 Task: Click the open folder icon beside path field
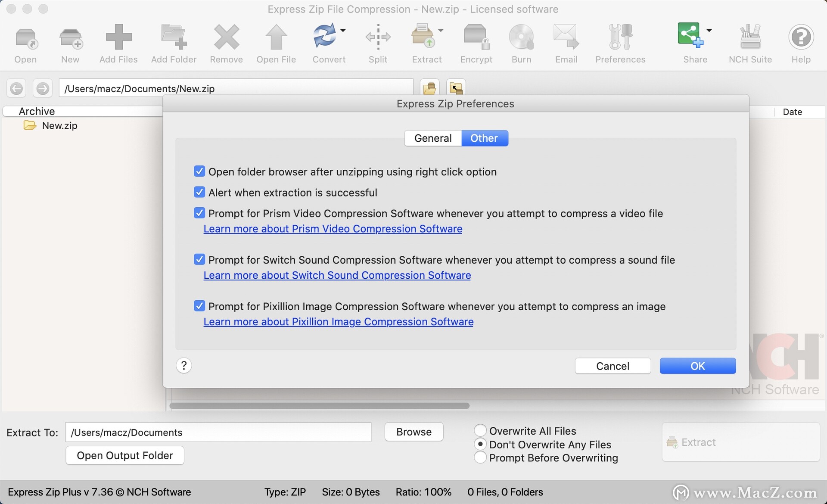[429, 88]
